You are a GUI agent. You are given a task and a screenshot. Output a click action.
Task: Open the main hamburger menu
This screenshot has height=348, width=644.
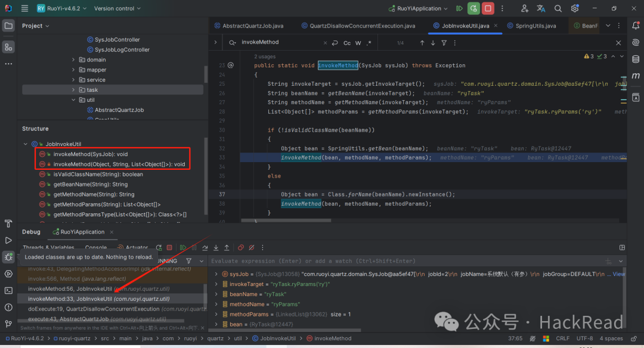[24, 8]
